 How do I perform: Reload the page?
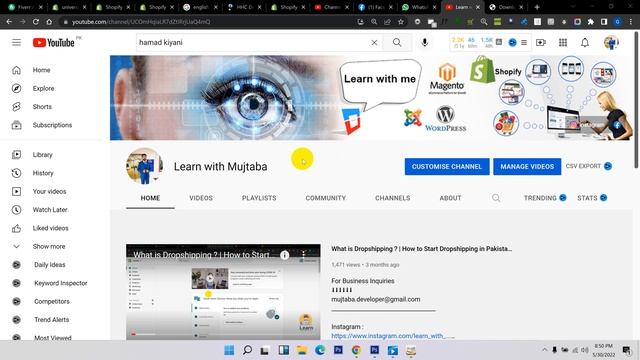coord(36,22)
